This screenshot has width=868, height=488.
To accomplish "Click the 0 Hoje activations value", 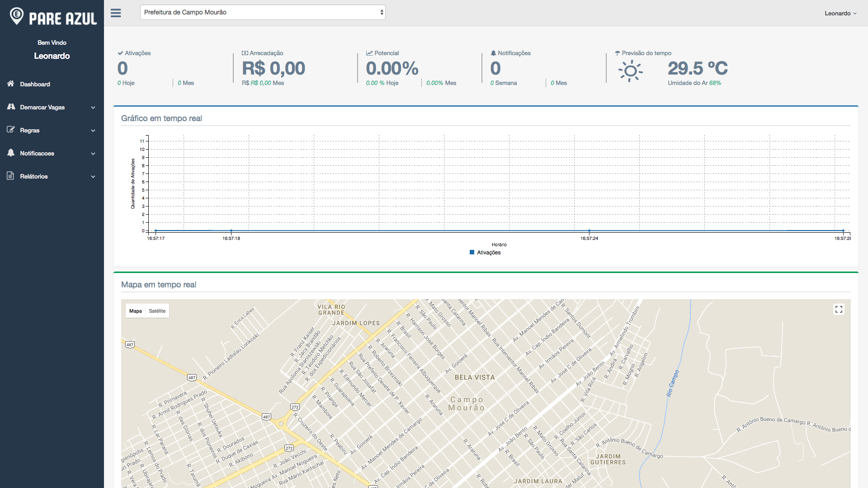I will pos(126,83).
